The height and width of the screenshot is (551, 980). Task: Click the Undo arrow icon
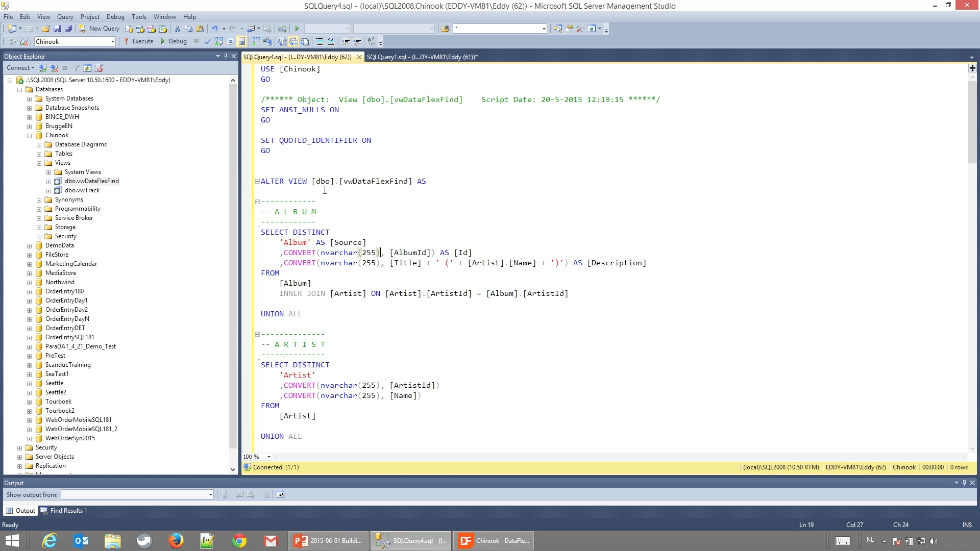click(215, 29)
